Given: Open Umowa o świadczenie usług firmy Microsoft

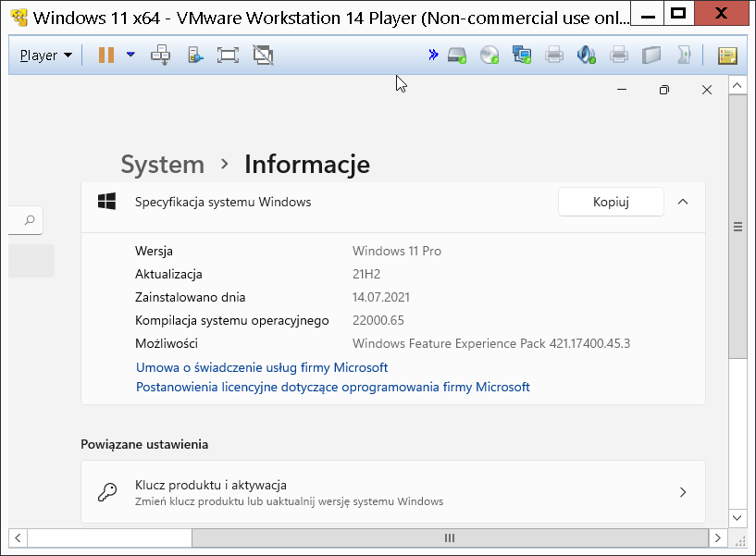Looking at the screenshot, I should click(x=262, y=367).
